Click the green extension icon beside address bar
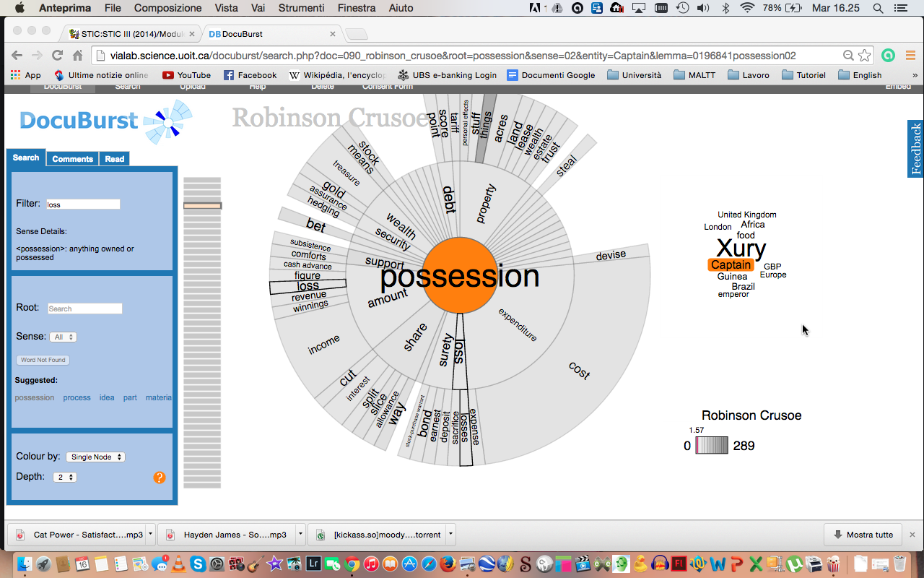Viewport: 924px width, 578px height. click(889, 56)
